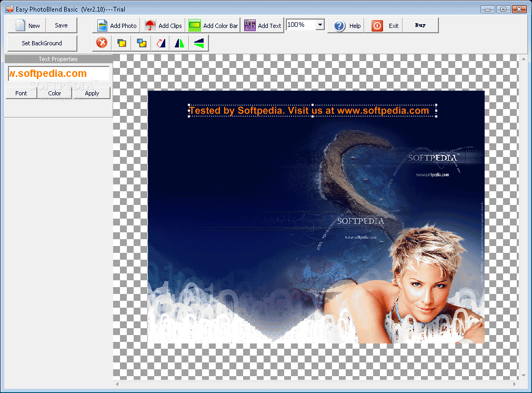
Task: Click the text properties input field
Action: coord(59,73)
